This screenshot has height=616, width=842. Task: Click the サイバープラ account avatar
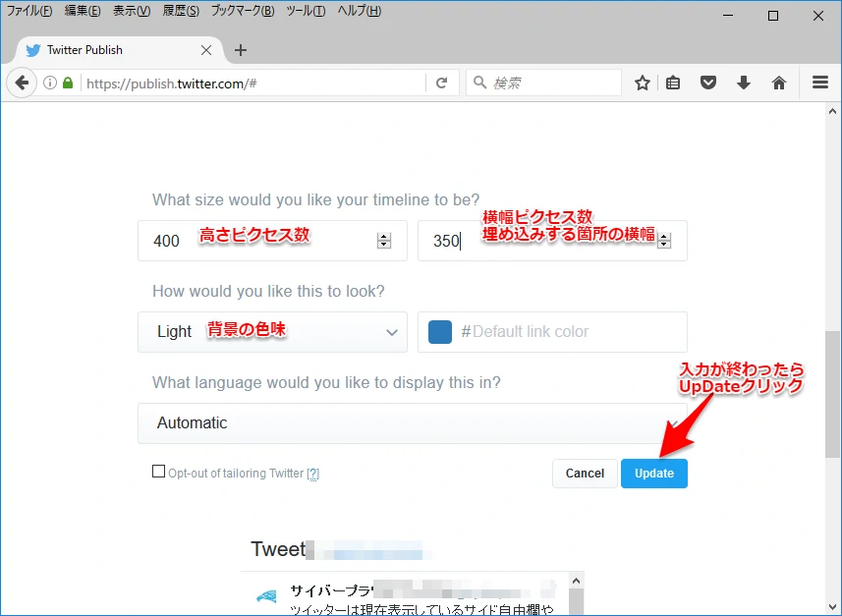coord(267,596)
